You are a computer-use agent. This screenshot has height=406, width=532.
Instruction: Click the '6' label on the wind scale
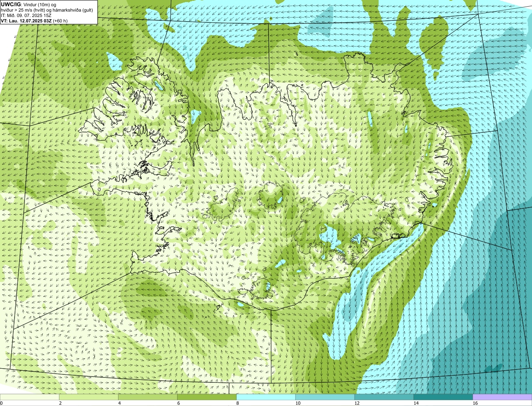(179, 403)
